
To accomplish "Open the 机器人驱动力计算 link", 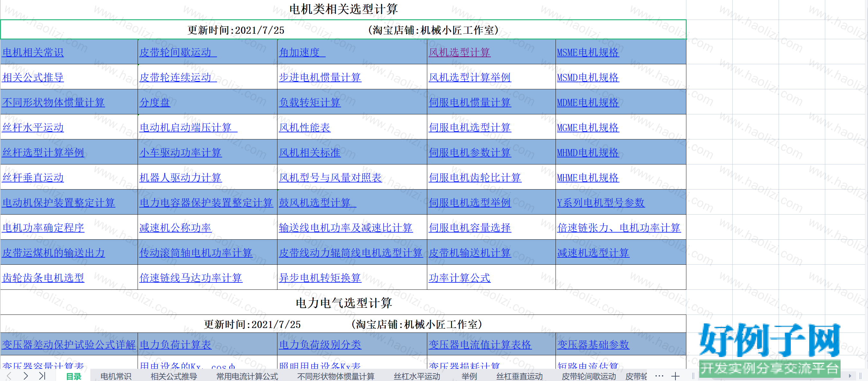I will click(181, 178).
